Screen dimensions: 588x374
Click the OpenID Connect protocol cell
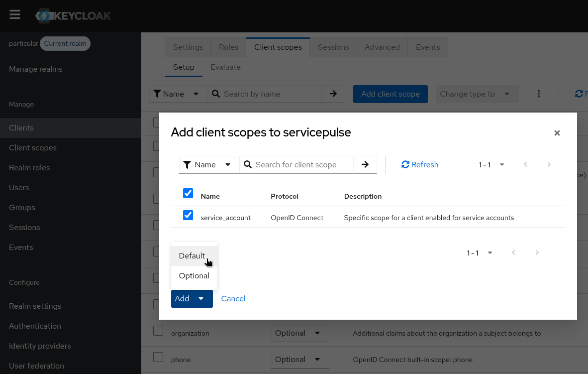(297, 218)
